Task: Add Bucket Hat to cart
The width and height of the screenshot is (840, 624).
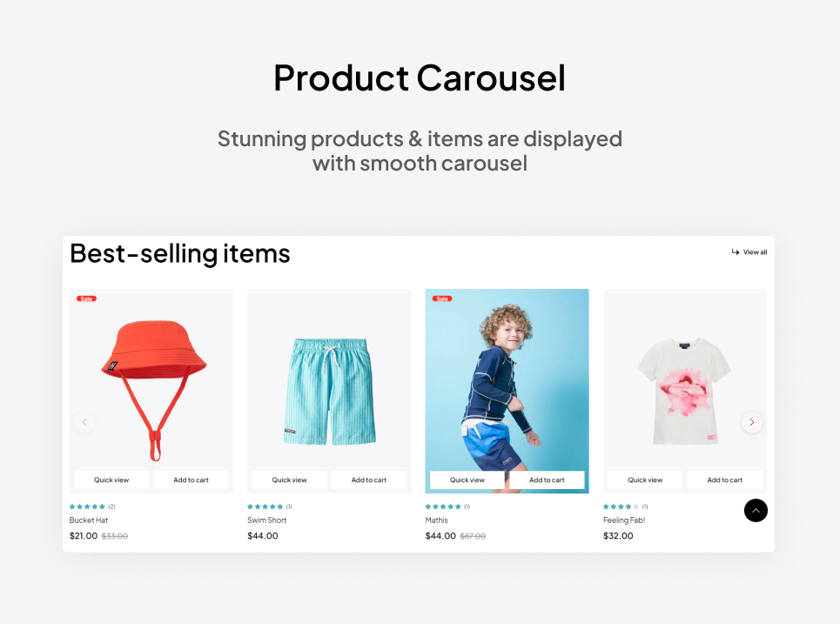Action: [x=191, y=480]
